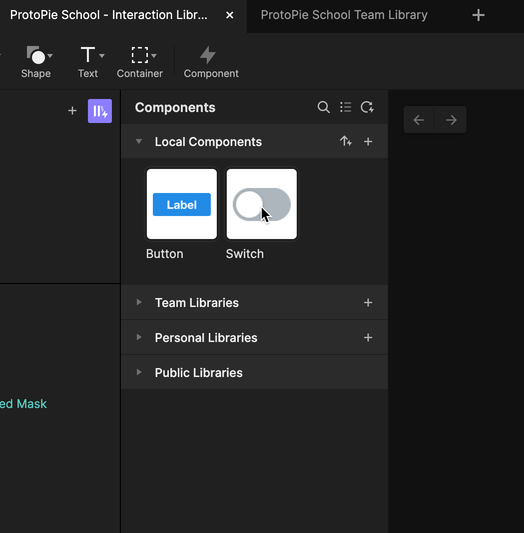Select the Shape tool icon

point(36,55)
